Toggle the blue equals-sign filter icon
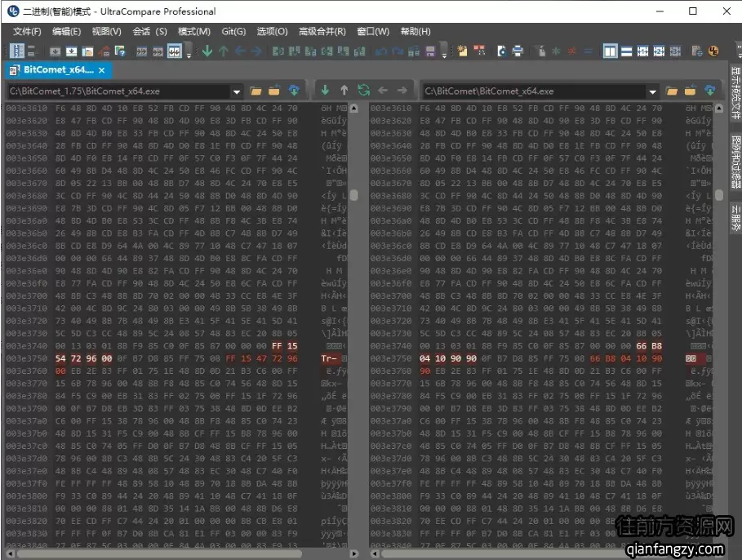The height and width of the screenshot is (560, 742). 589,51
